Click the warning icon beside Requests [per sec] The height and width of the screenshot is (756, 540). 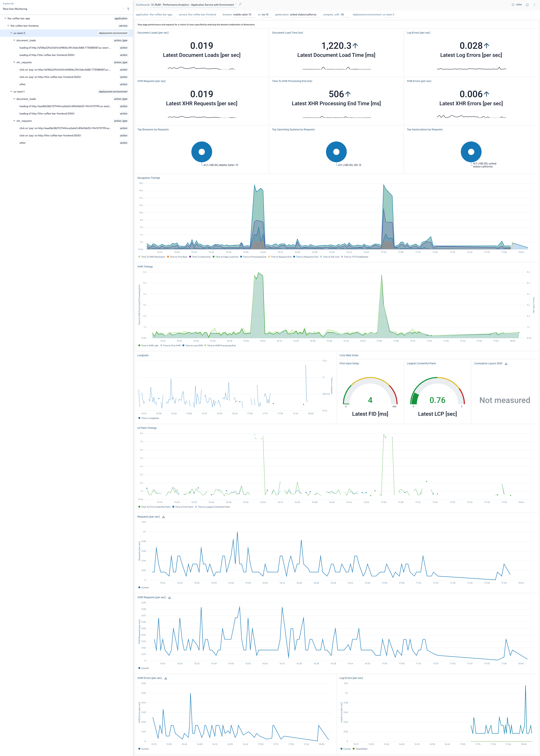163,517
